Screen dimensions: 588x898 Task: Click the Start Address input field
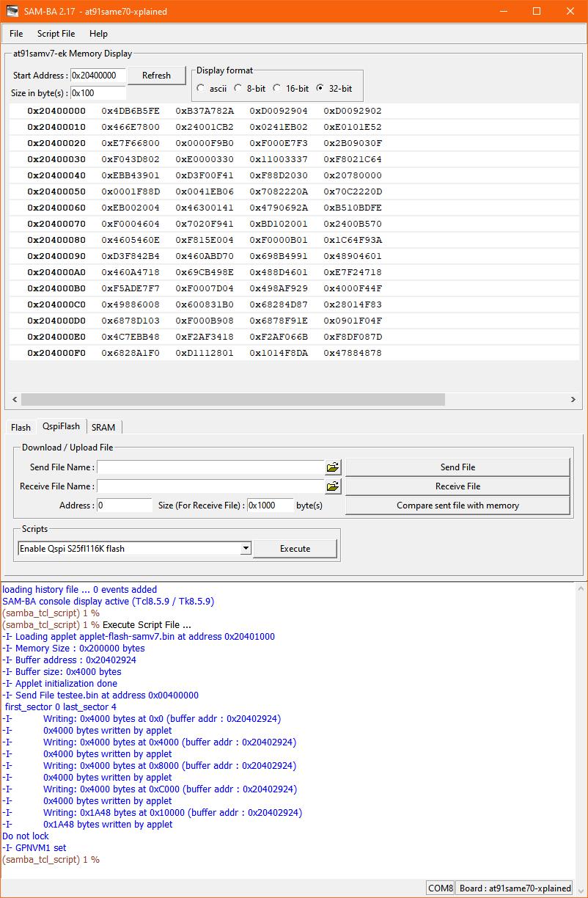[95, 75]
